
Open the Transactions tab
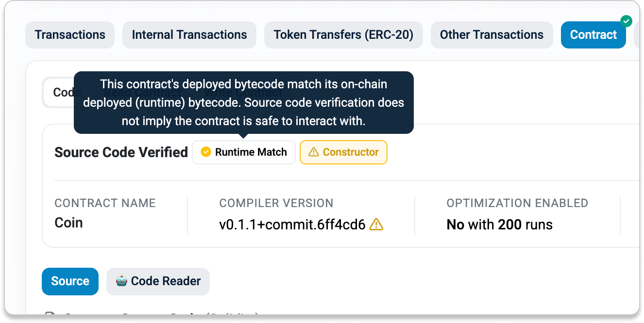(70, 35)
